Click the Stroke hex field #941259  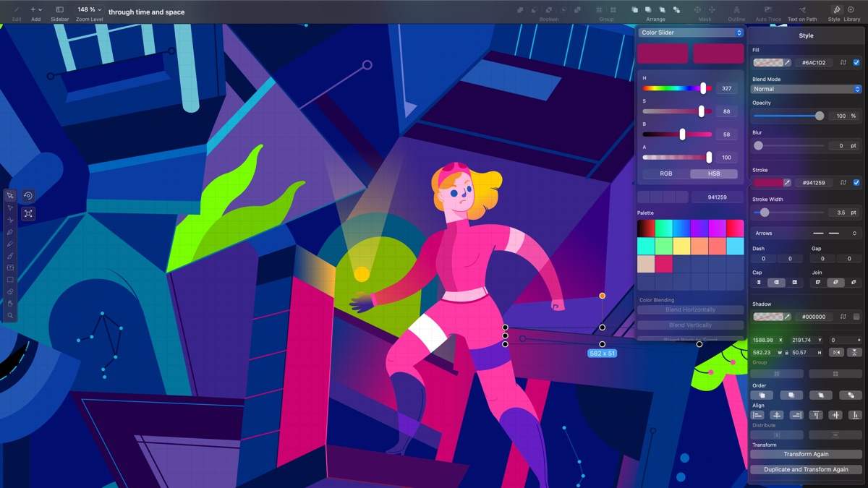[x=814, y=183]
